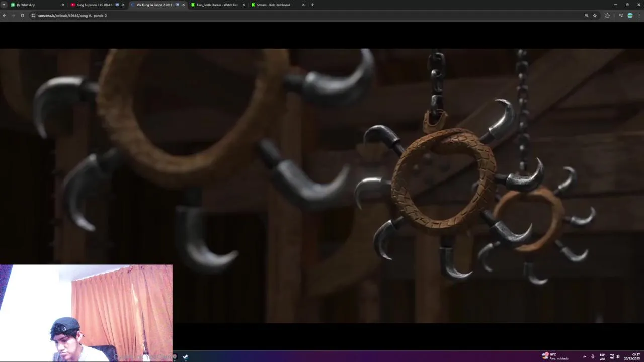Open the clock and date showing 00:57
The image size is (644, 362).
tap(632, 357)
